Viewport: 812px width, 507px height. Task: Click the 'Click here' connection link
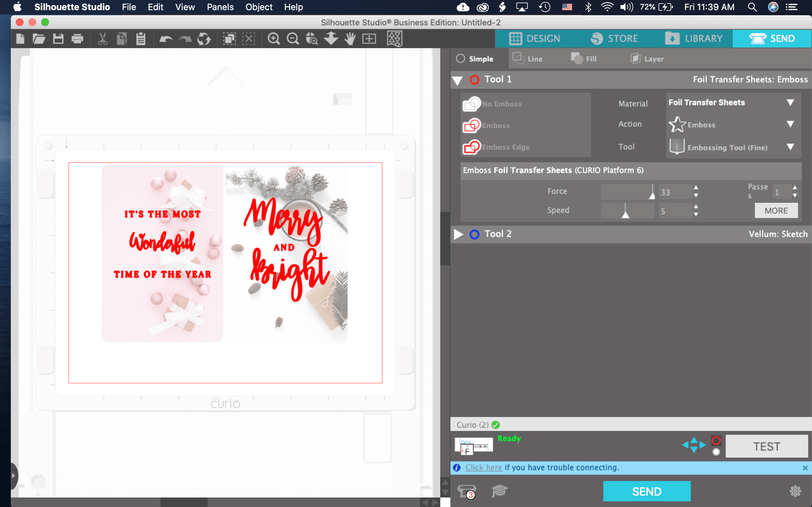[x=483, y=467]
